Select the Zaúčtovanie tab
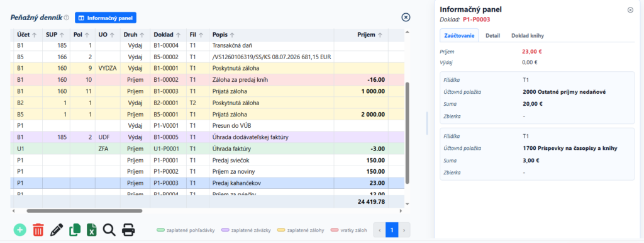Image resolution: width=644 pixels, height=243 pixels. (x=459, y=35)
